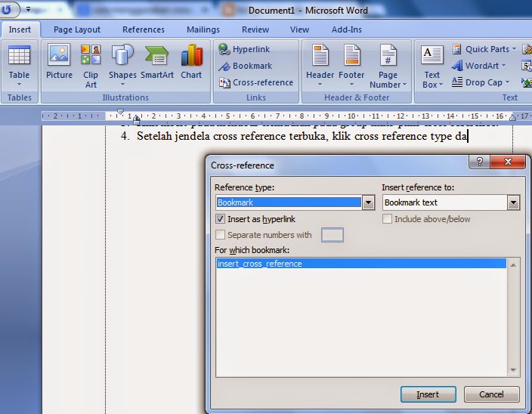
Task: Open the Header gallery
Action: [x=320, y=65]
